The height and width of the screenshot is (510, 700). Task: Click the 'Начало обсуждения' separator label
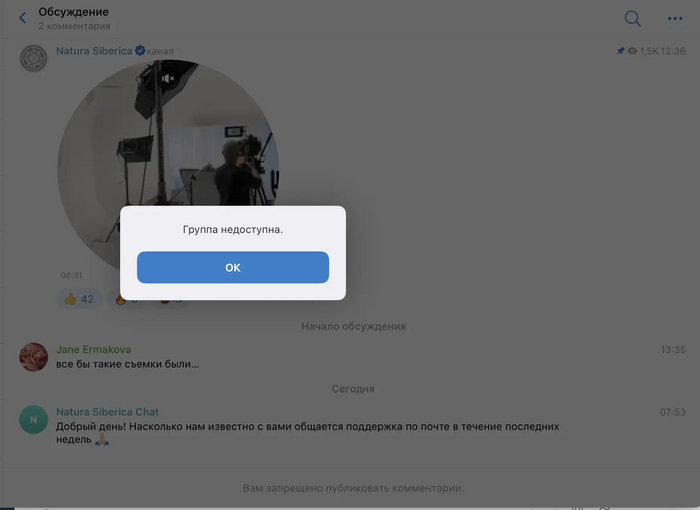point(353,326)
